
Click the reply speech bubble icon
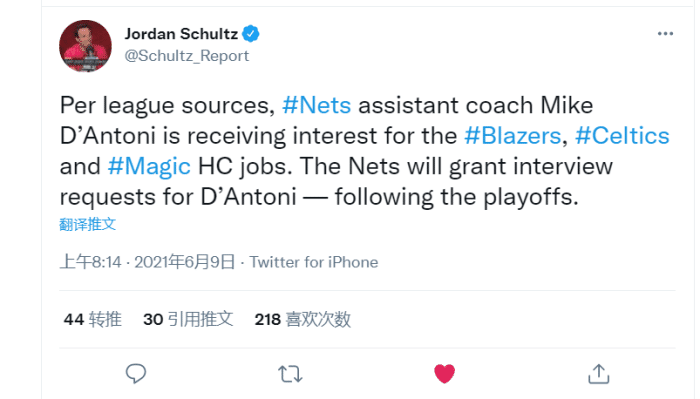tap(136, 374)
